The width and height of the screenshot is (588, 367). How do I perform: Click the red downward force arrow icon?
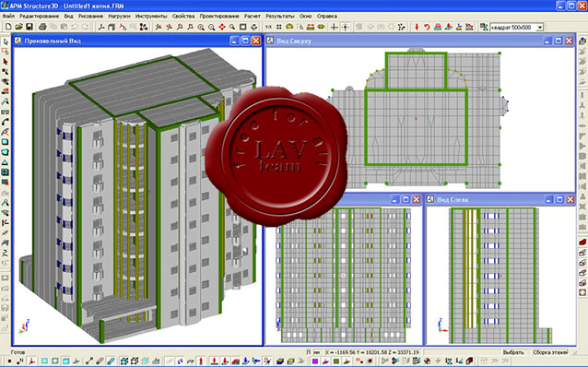(417, 27)
